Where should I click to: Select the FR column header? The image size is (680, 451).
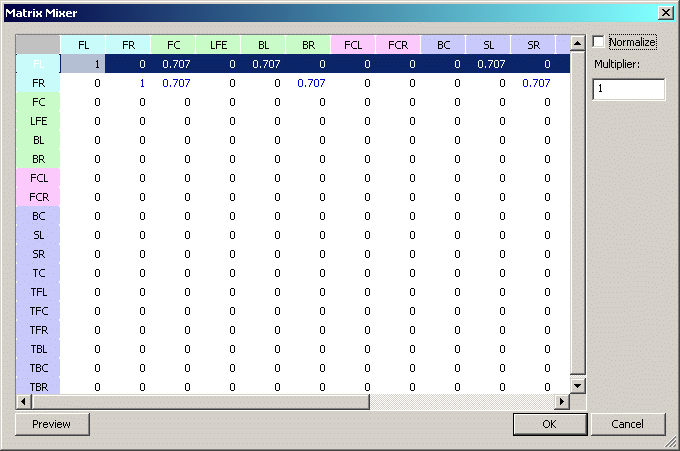tap(128, 45)
